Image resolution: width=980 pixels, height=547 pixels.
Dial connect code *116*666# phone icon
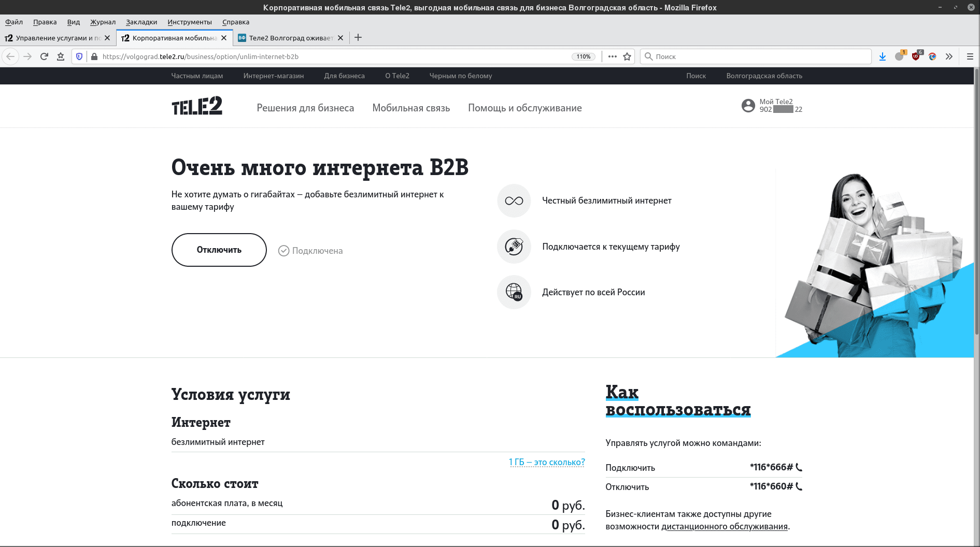(x=799, y=467)
